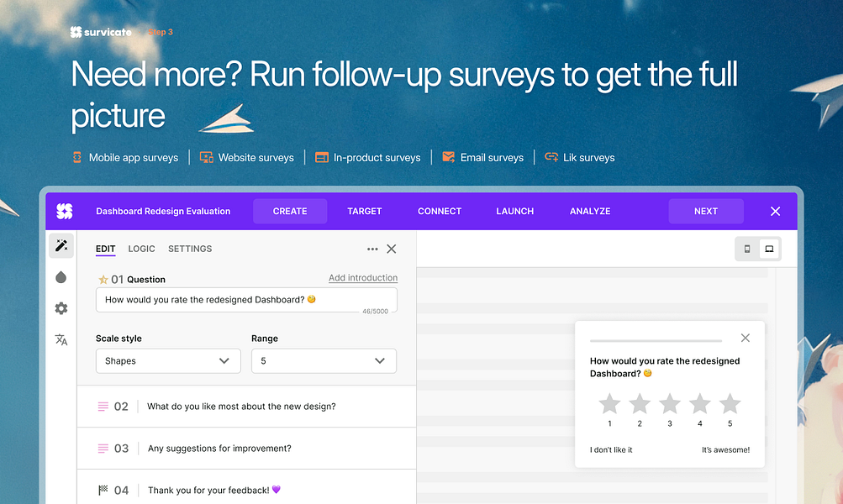843x504 pixels.
Task: Click the Survicate logo in purple toolbar
Action: 65,211
